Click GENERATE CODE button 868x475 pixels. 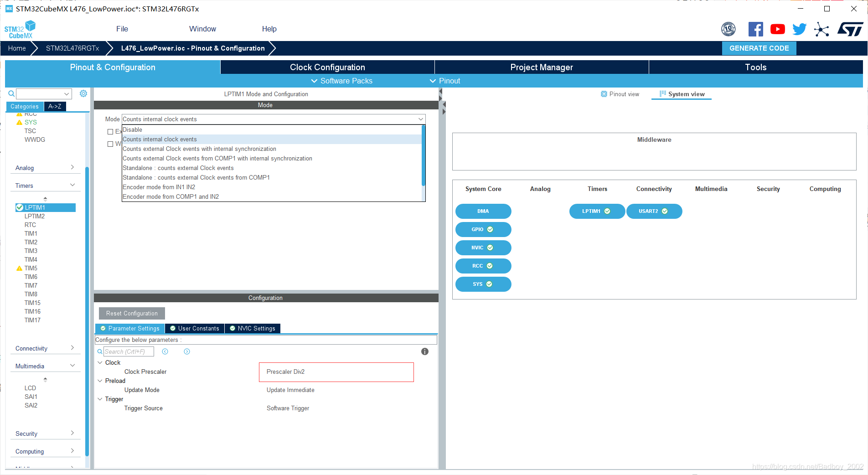759,48
